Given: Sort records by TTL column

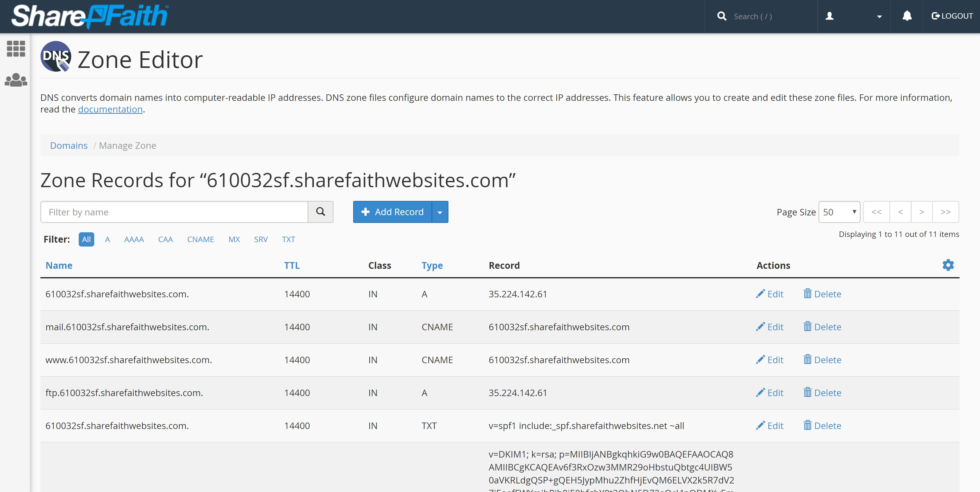Looking at the screenshot, I should tap(292, 265).
